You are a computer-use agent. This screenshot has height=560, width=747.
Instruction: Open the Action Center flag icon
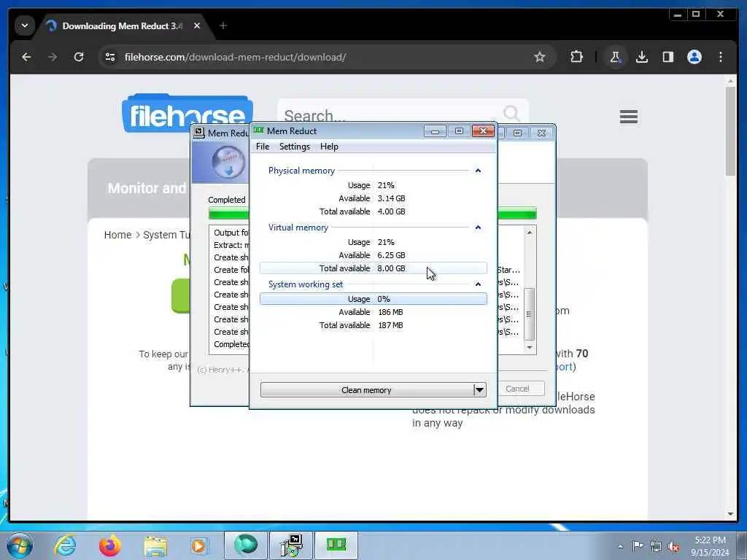click(638, 545)
